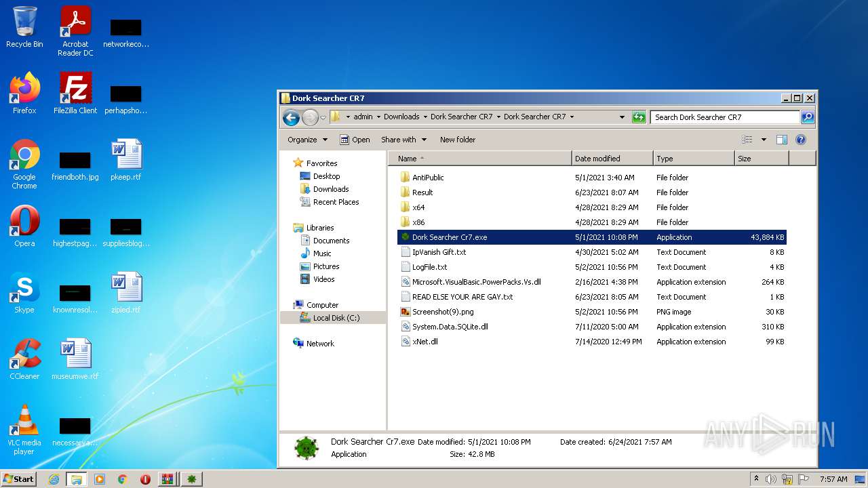868x488 pixels.
Task: Click the green virus app taskbar icon
Action: (192, 479)
